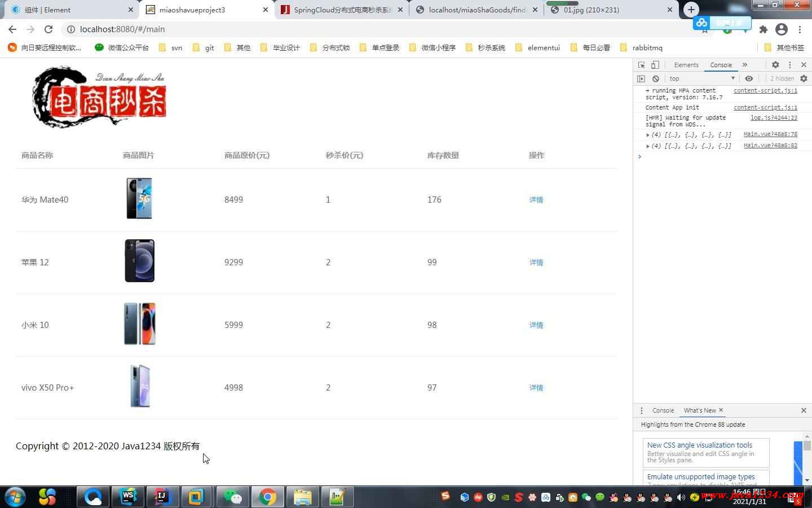Click the 苹果 12 product image
The width and height of the screenshot is (812, 508).
coord(139,261)
